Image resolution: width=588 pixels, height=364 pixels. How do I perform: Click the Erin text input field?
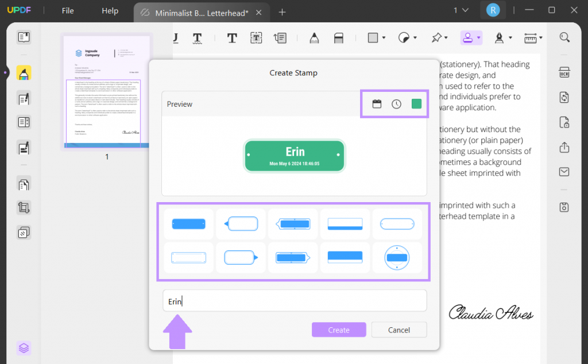(294, 300)
